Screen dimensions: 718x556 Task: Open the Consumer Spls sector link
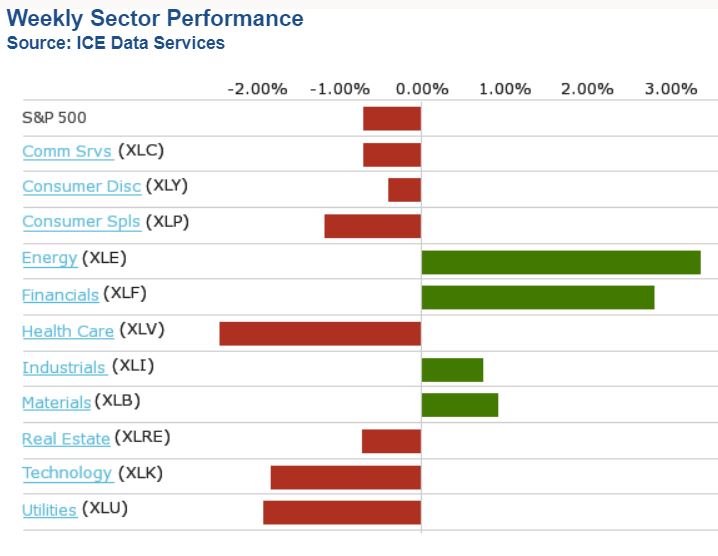click(81, 222)
